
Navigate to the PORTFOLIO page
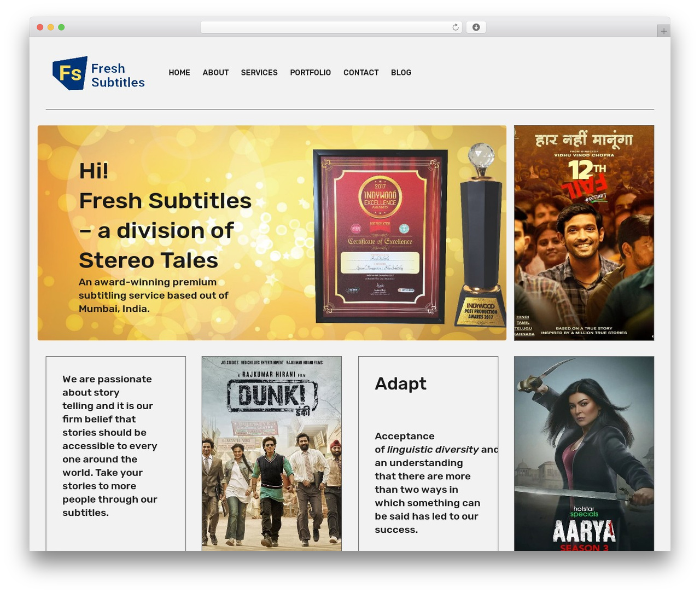coord(310,72)
